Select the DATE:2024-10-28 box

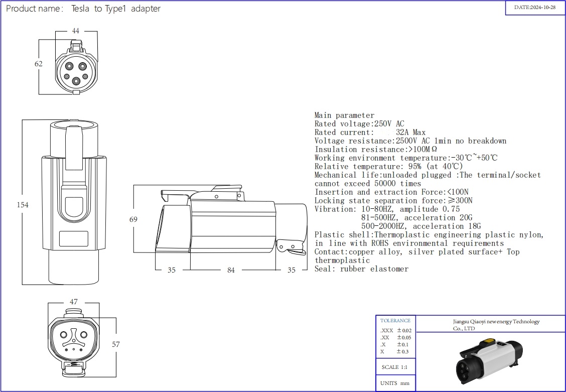click(x=535, y=8)
